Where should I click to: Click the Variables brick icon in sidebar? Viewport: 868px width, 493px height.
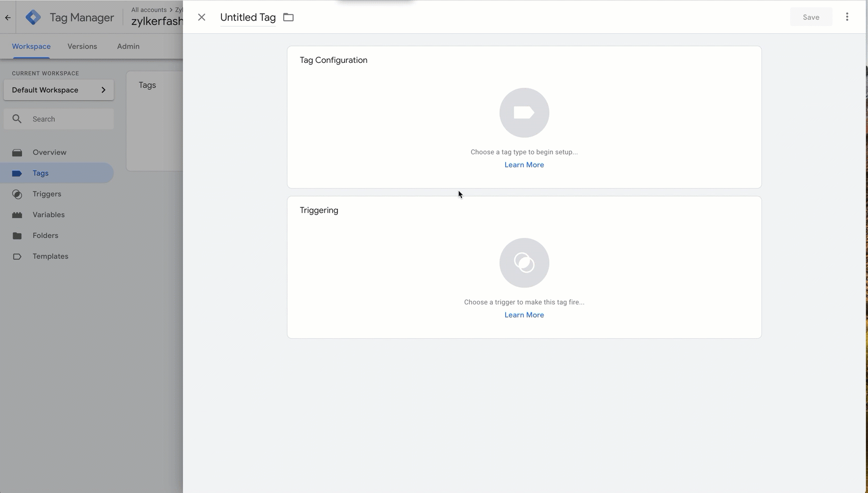(x=17, y=215)
